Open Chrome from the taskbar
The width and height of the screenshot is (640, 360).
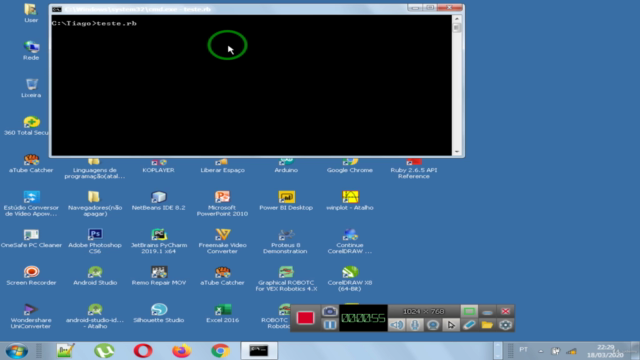point(220,351)
